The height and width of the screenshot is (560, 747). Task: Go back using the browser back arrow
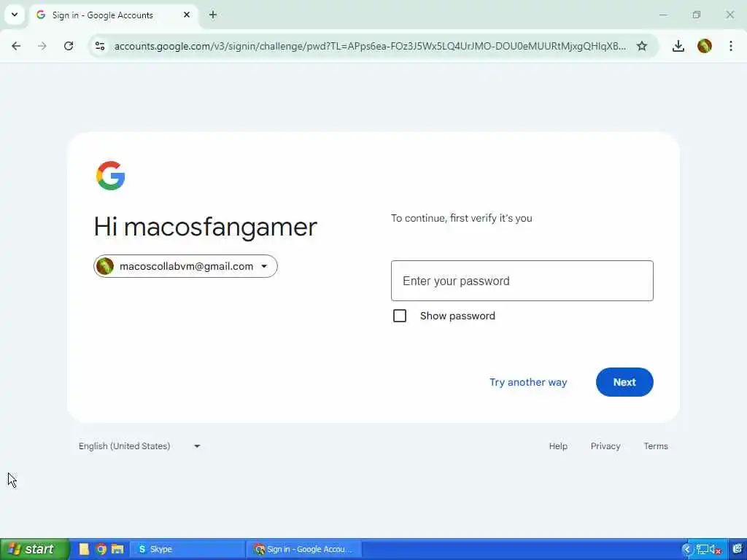[16, 46]
